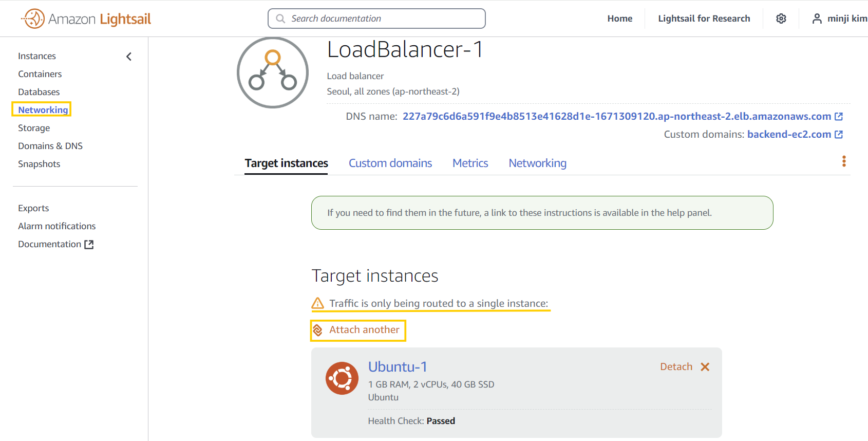
Task: Open Lightsail for Research
Action: click(x=704, y=19)
